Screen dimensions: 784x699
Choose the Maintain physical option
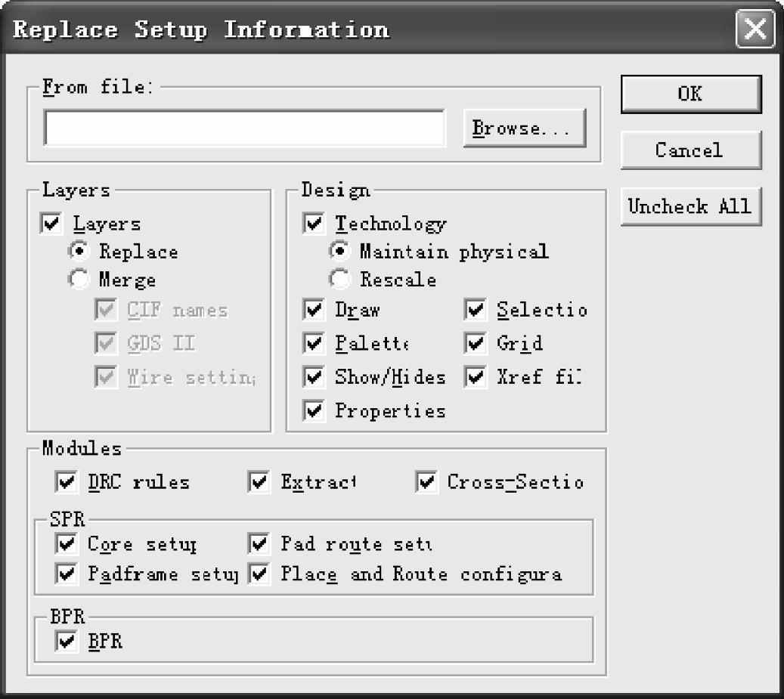coord(340,252)
